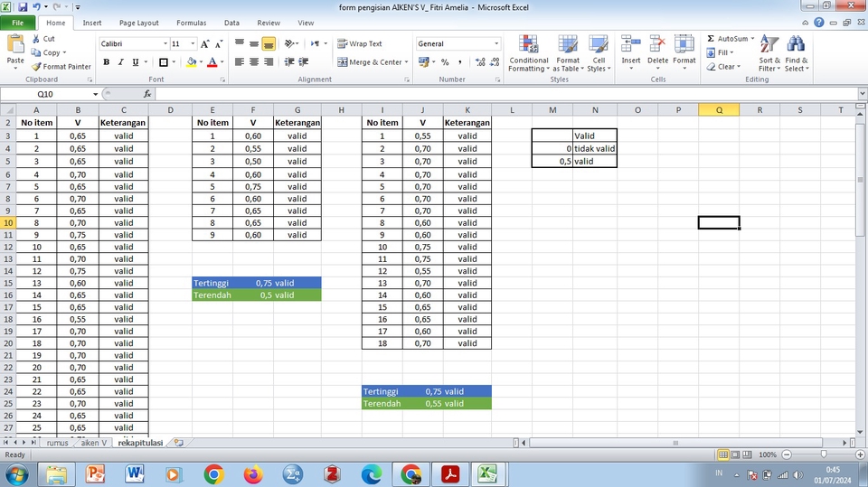
Task: Click the Format Painter brush
Action: coord(36,67)
